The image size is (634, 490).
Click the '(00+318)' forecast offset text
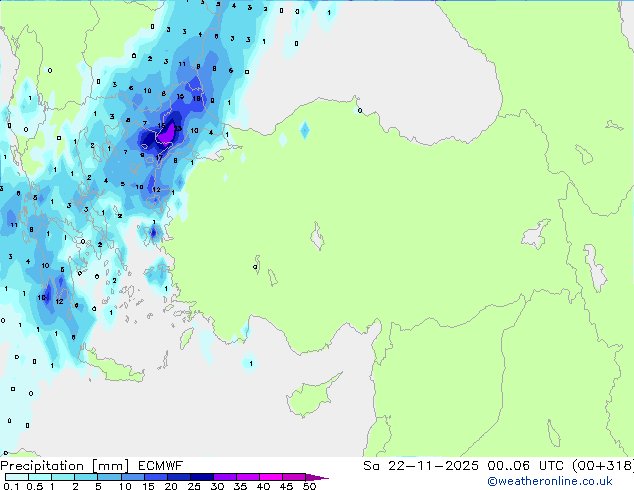coord(603,466)
